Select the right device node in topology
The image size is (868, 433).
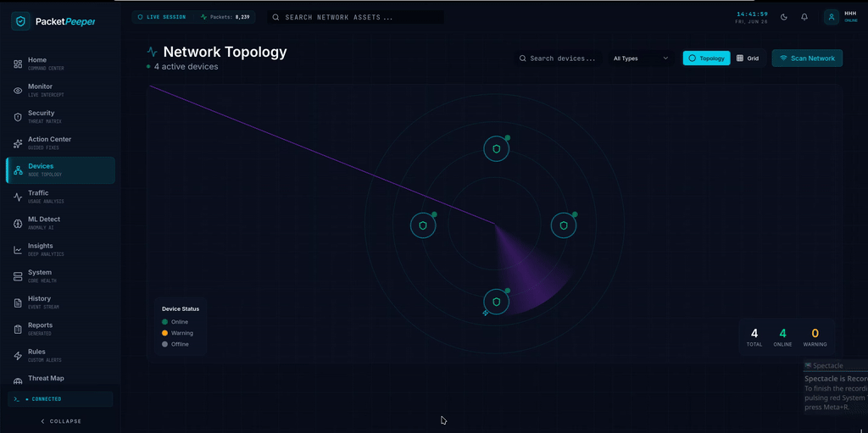tap(564, 225)
